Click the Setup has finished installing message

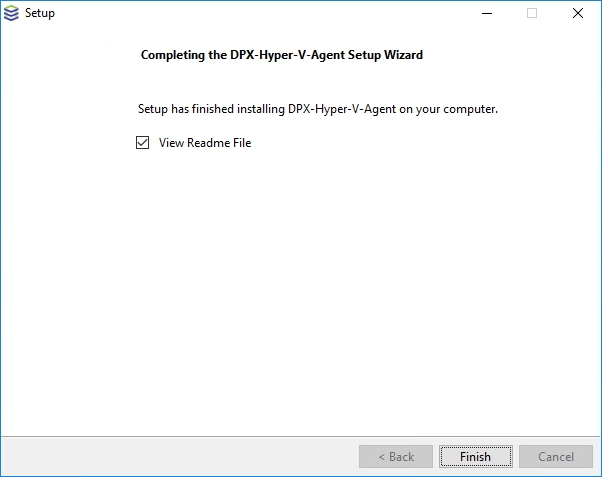coord(317,108)
